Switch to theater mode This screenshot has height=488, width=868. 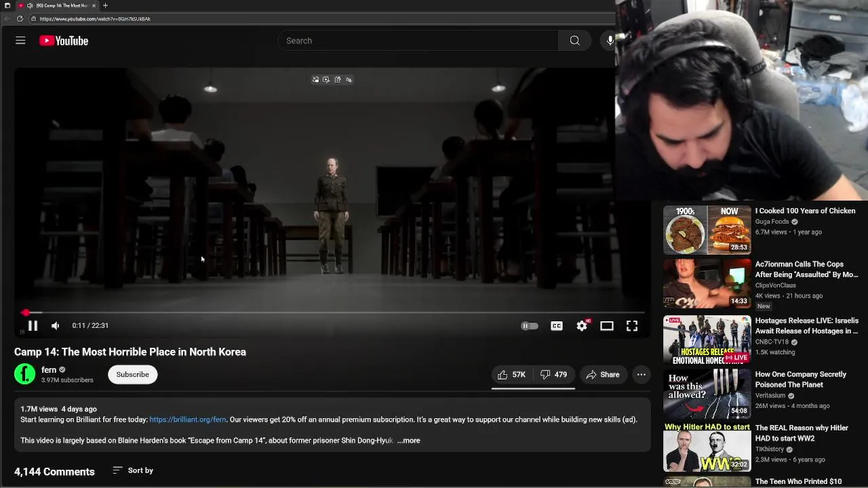pyautogui.click(x=607, y=326)
